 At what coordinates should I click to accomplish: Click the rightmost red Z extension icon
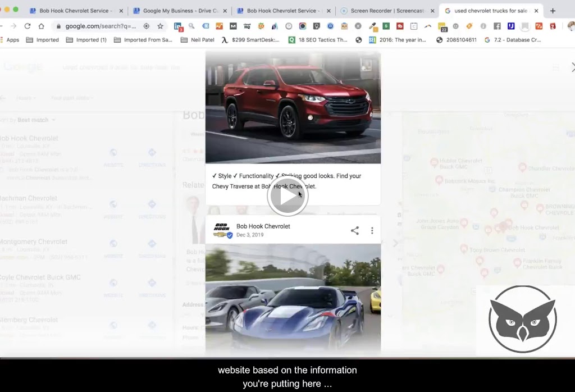[553, 26]
